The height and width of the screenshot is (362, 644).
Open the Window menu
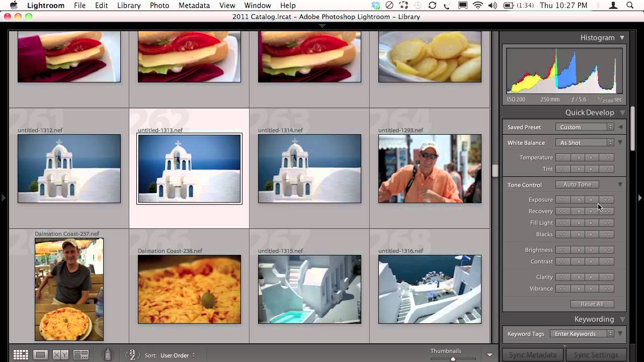258,6
